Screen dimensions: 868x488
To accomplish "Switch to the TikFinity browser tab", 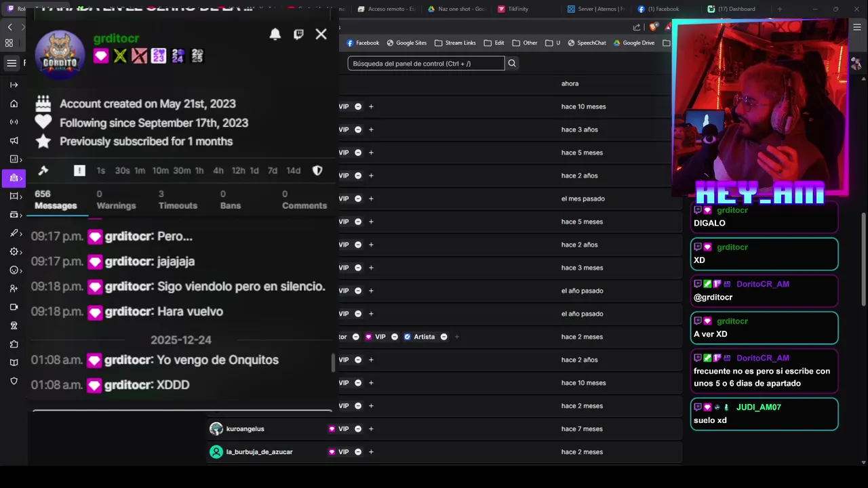I will click(513, 9).
